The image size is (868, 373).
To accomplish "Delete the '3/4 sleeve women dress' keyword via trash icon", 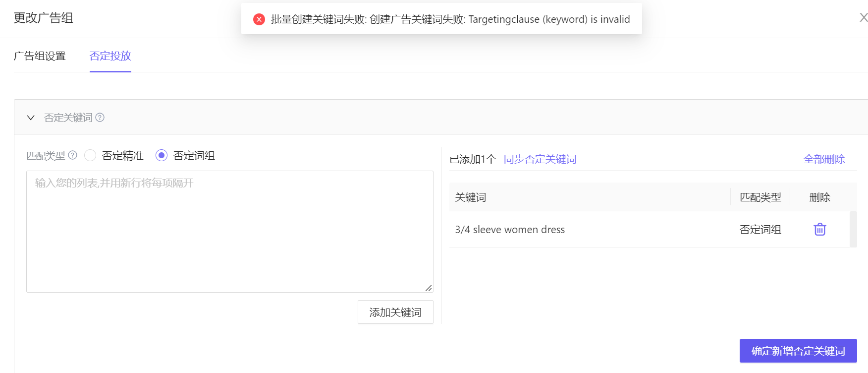I will [820, 229].
